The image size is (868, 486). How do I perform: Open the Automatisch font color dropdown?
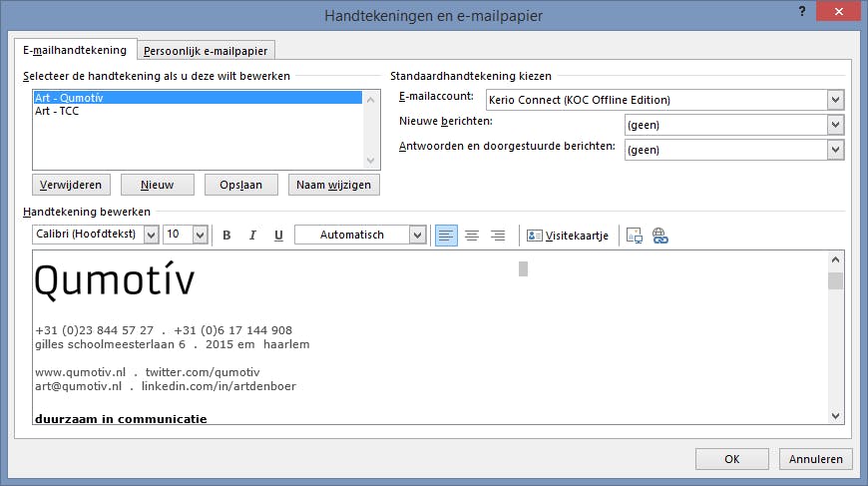[x=418, y=235]
